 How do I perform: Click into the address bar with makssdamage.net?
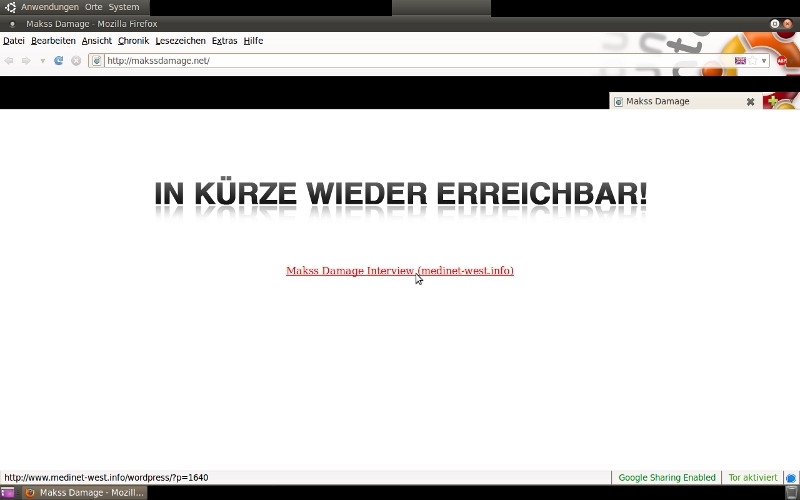418,61
